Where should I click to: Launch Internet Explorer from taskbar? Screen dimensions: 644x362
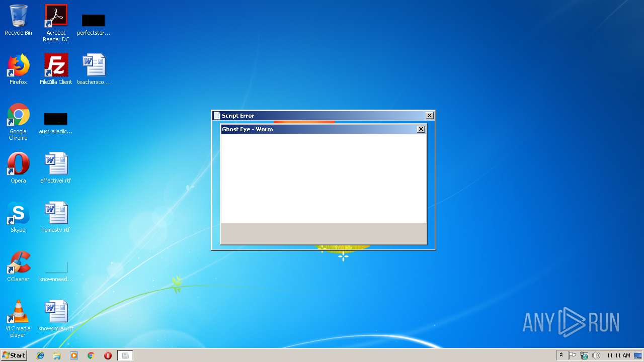(40, 355)
